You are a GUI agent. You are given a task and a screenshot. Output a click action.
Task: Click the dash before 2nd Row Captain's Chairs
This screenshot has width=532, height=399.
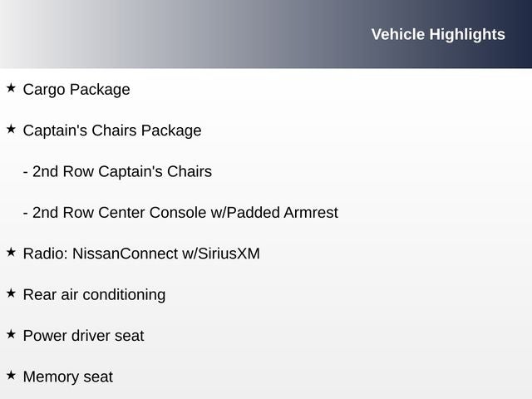point(26,172)
